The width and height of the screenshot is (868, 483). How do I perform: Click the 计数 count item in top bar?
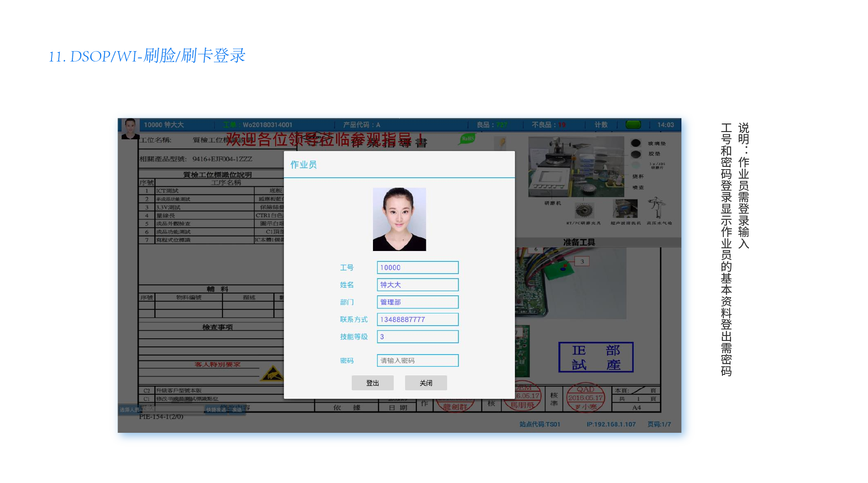pos(601,125)
